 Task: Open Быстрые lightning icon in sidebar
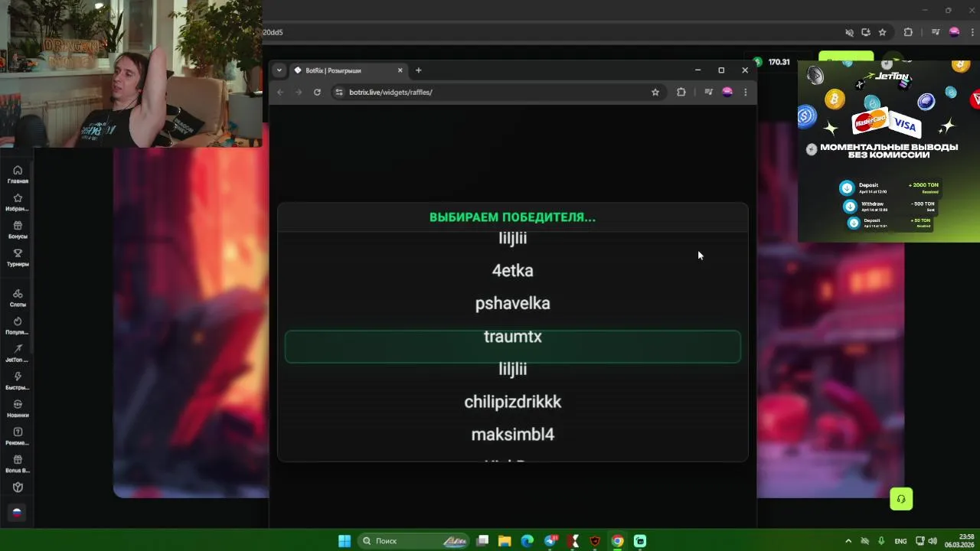point(18,380)
